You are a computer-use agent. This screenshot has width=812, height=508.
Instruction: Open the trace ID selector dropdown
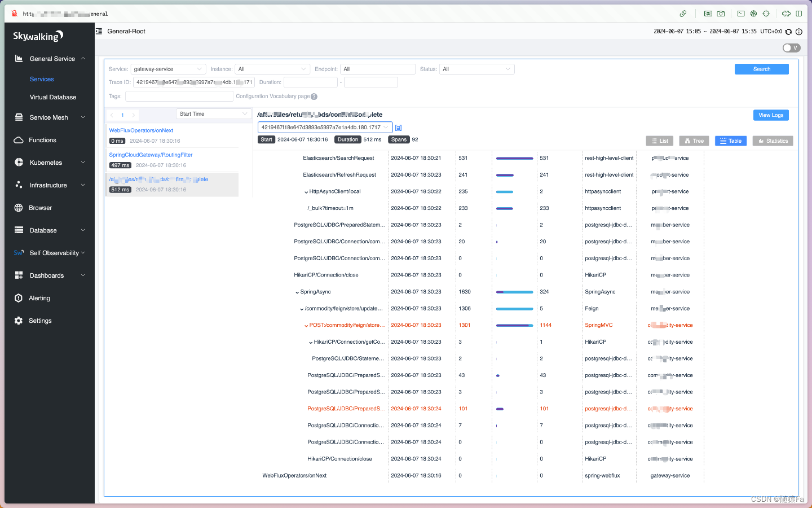coord(325,128)
